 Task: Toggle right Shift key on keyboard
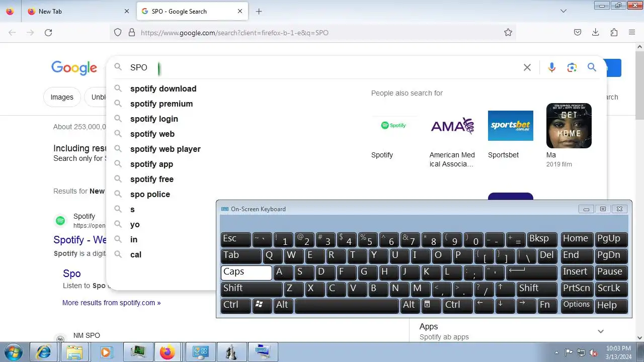pyautogui.click(x=537, y=289)
